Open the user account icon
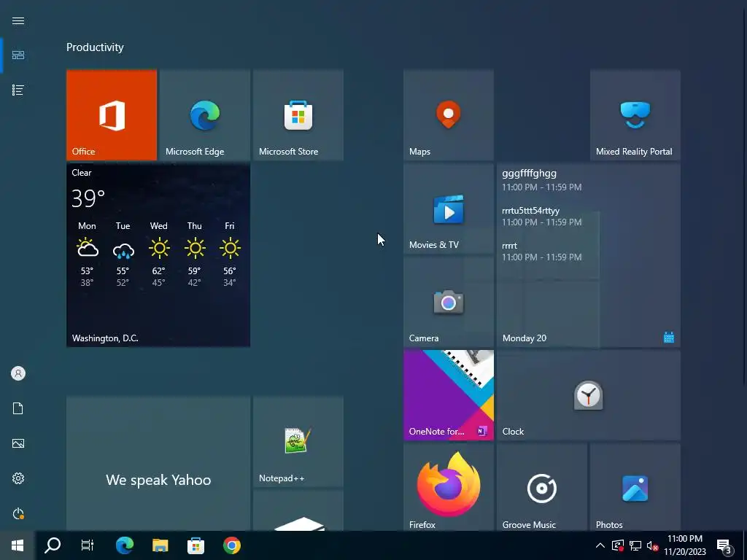 tap(18, 373)
